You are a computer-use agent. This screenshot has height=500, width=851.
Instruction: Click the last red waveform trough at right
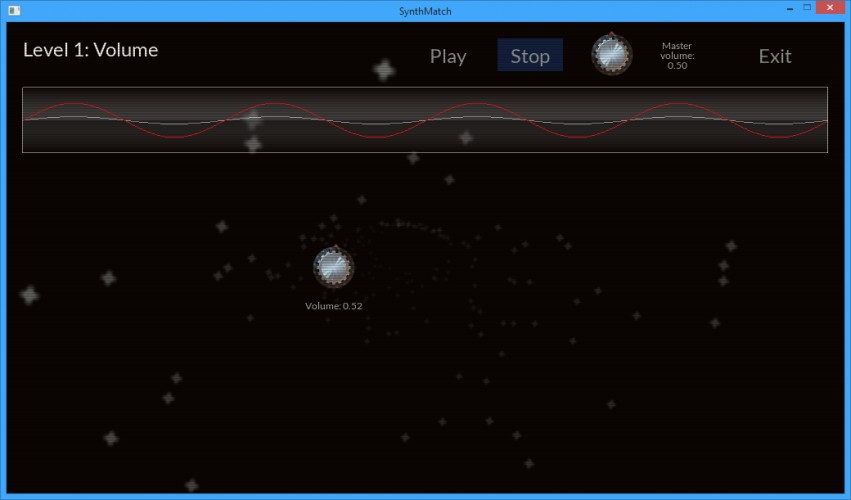tap(779, 137)
